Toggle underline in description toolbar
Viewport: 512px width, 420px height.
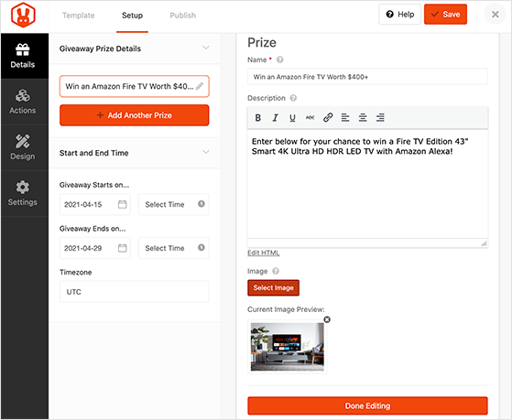pos(292,118)
